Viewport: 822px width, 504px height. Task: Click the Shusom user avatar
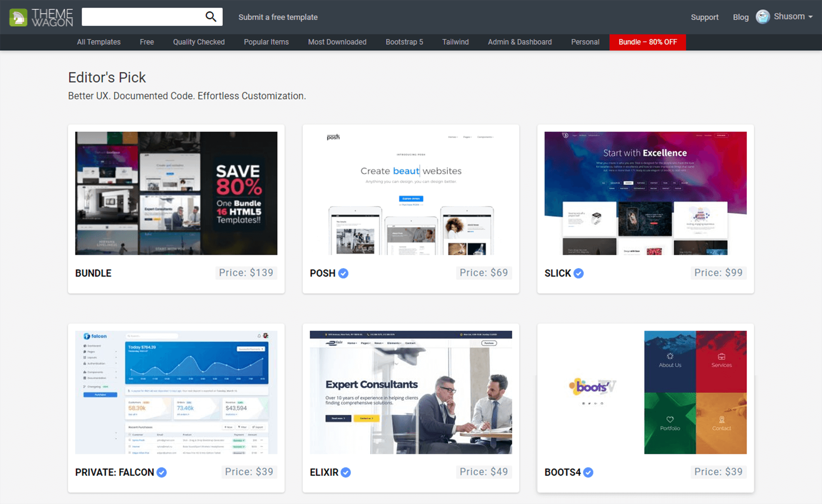(x=762, y=17)
